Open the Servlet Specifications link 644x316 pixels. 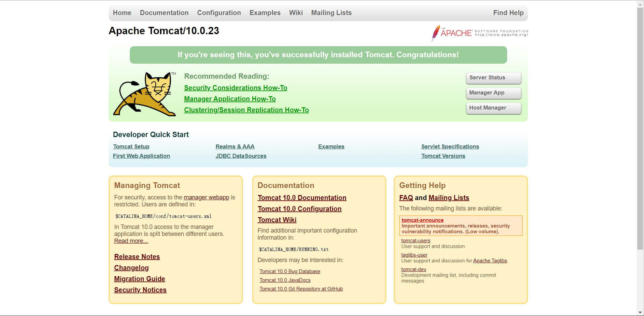point(450,146)
